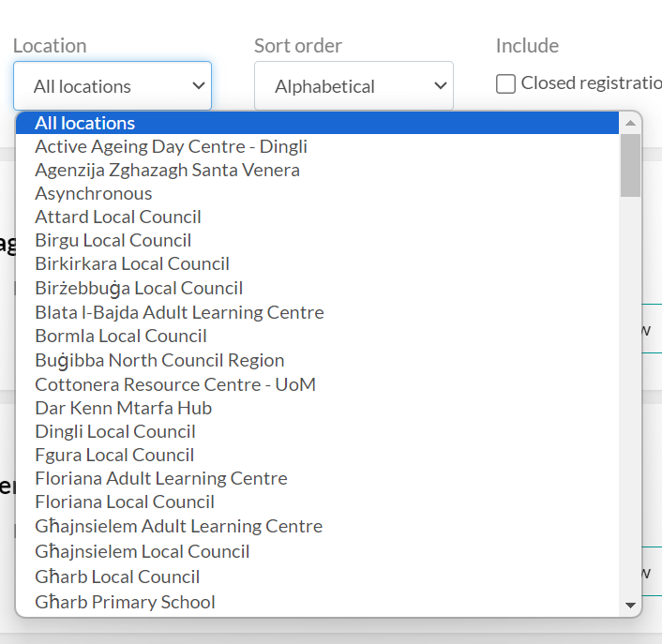The width and height of the screenshot is (662, 644).
Task: Toggle the Closed registration checkbox
Action: 506,84
